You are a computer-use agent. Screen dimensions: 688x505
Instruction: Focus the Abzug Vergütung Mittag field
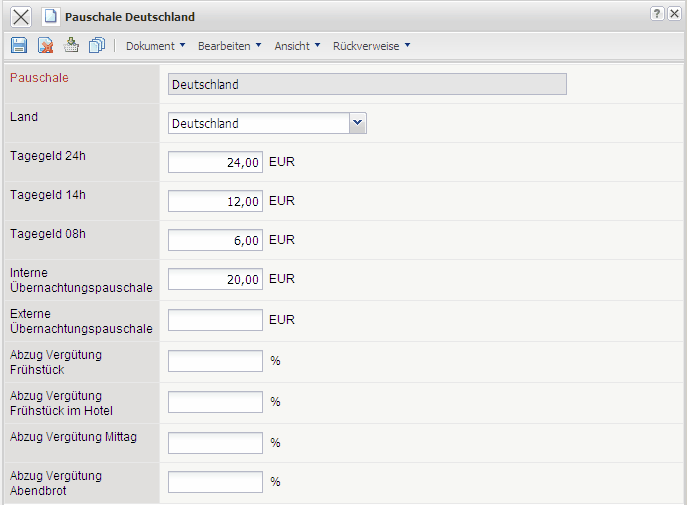pyautogui.click(x=215, y=442)
